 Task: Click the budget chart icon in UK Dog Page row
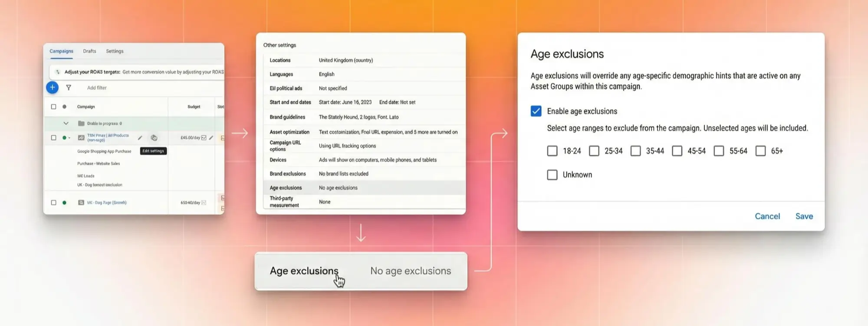click(x=204, y=203)
